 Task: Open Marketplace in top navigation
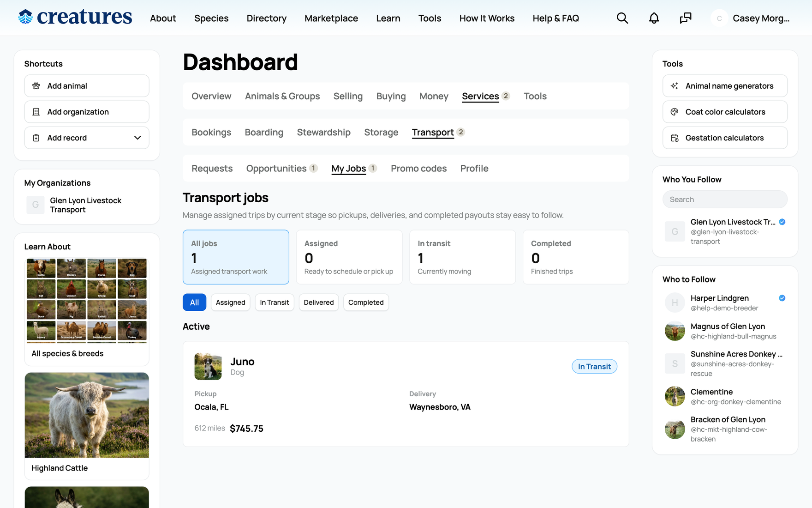(x=331, y=18)
